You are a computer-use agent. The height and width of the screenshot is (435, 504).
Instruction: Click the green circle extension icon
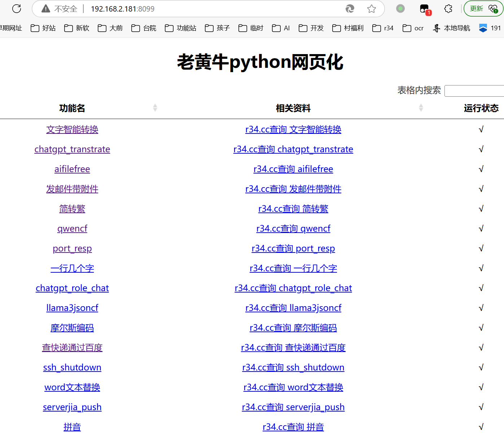point(400,8)
